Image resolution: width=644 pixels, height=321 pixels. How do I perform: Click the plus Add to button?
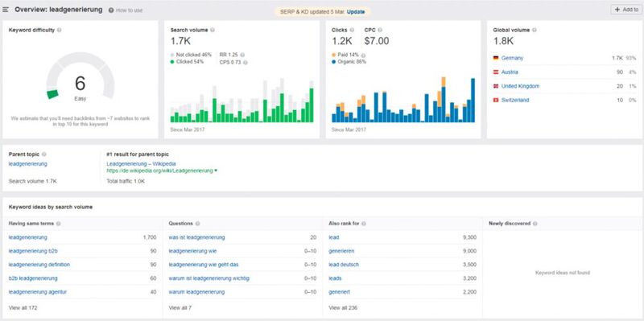(626, 10)
